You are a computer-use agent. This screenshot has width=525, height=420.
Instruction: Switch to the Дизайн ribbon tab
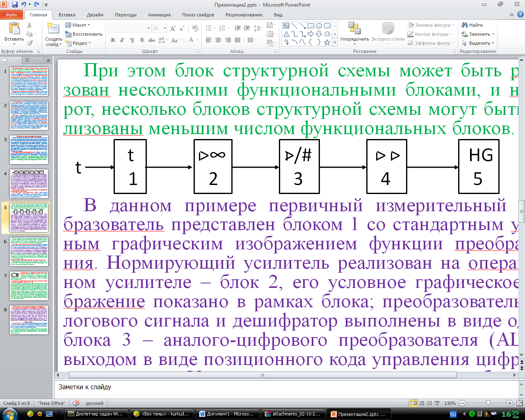(95, 15)
